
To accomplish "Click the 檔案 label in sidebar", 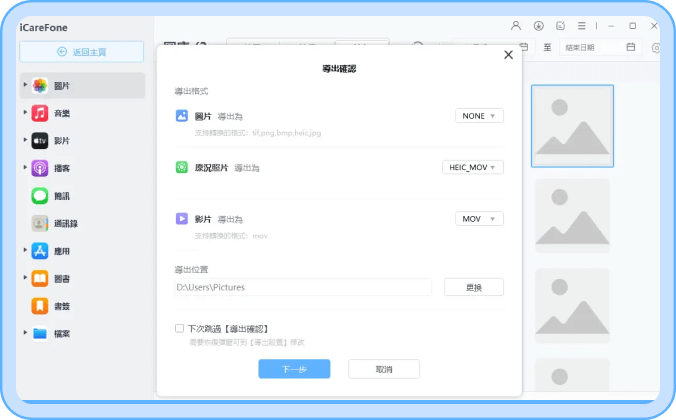I will (x=62, y=334).
